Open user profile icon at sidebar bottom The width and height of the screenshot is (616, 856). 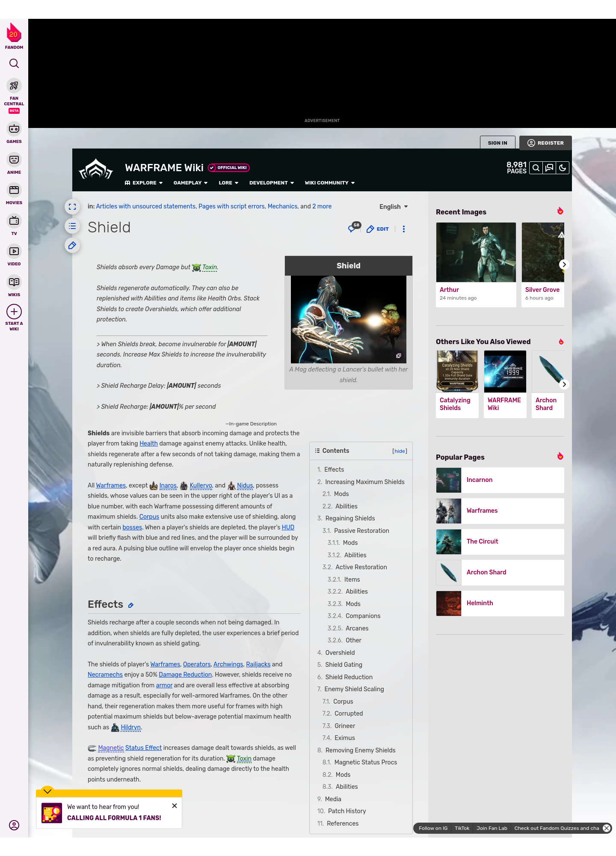pyautogui.click(x=14, y=825)
